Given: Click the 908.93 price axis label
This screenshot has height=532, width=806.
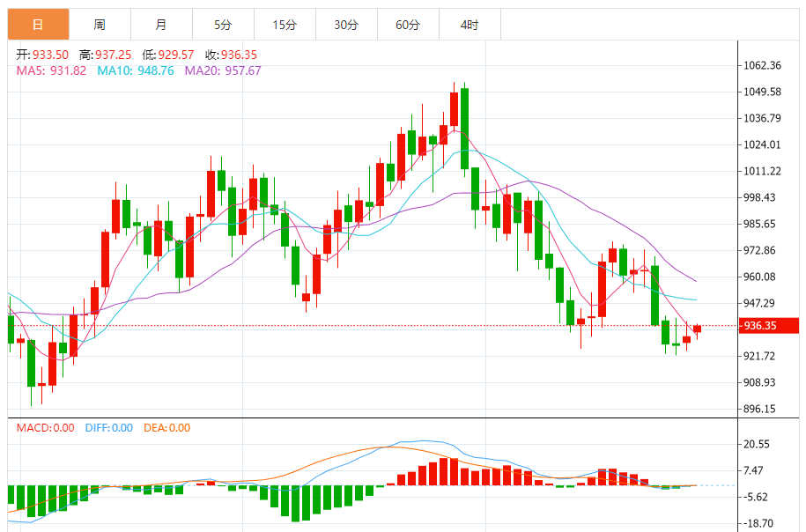Looking at the screenshot, I should tap(759, 382).
